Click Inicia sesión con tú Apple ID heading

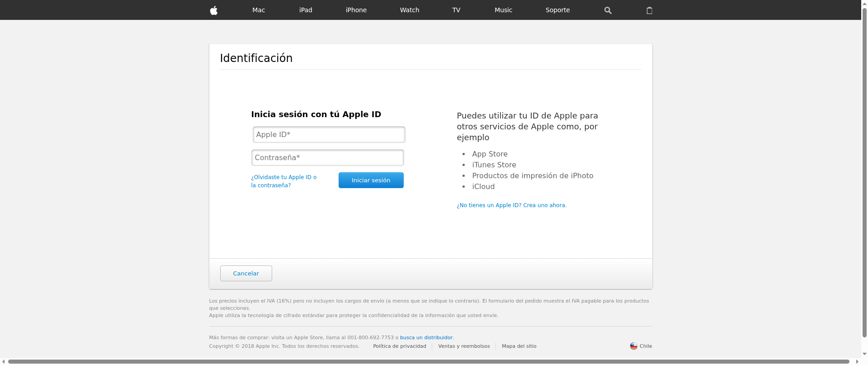pyautogui.click(x=316, y=114)
